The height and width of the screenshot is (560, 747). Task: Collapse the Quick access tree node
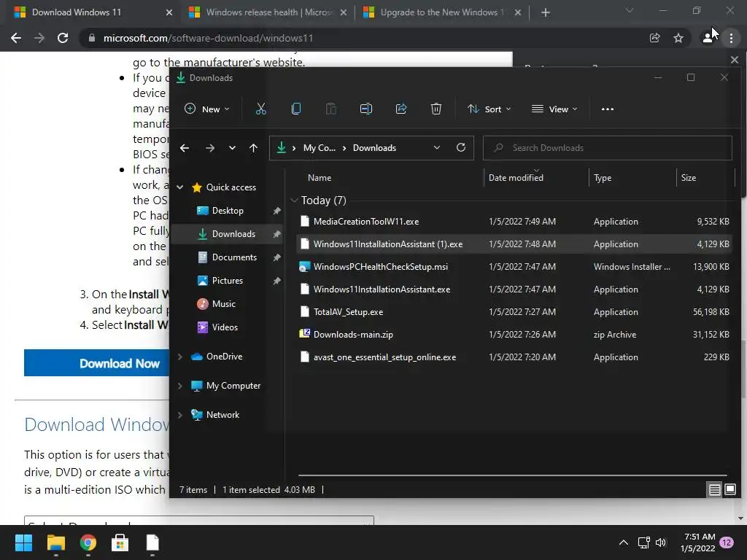[x=180, y=187]
